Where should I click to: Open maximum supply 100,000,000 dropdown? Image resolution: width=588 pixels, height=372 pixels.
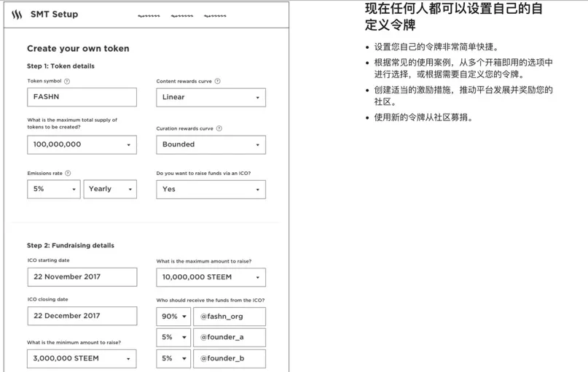(82, 145)
